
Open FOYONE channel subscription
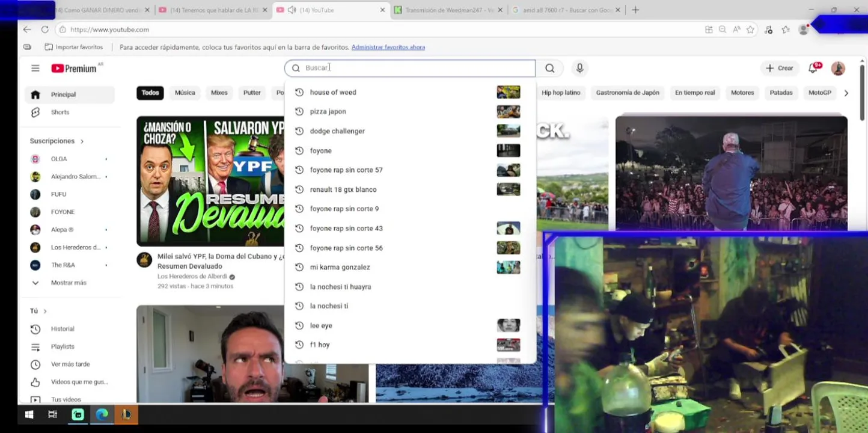(70, 212)
